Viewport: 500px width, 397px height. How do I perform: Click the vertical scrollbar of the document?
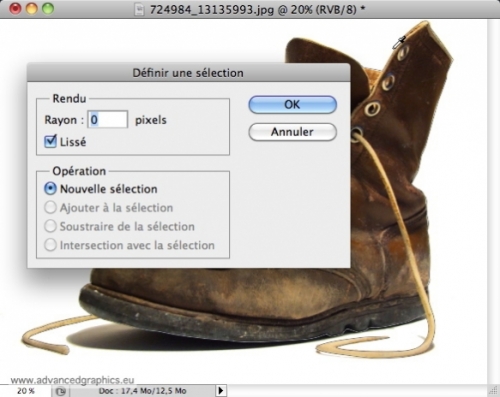493,202
